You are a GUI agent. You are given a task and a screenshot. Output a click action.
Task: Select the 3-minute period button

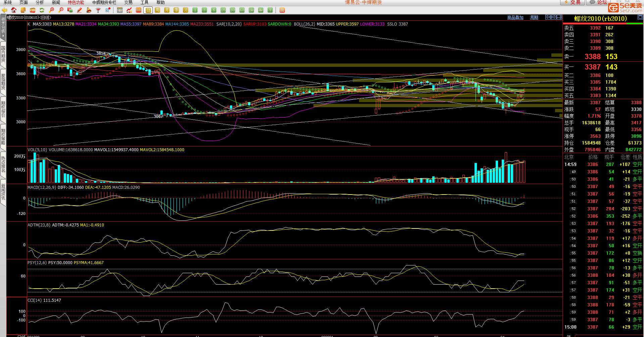click(204, 10)
